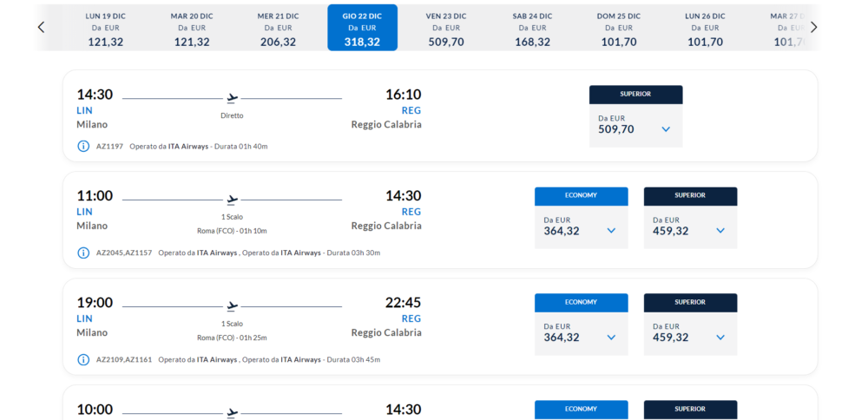This screenshot has height=420, width=868.
Task: Open info icon for flight AZ2045,AZ1157
Action: click(x=83, y=253)
